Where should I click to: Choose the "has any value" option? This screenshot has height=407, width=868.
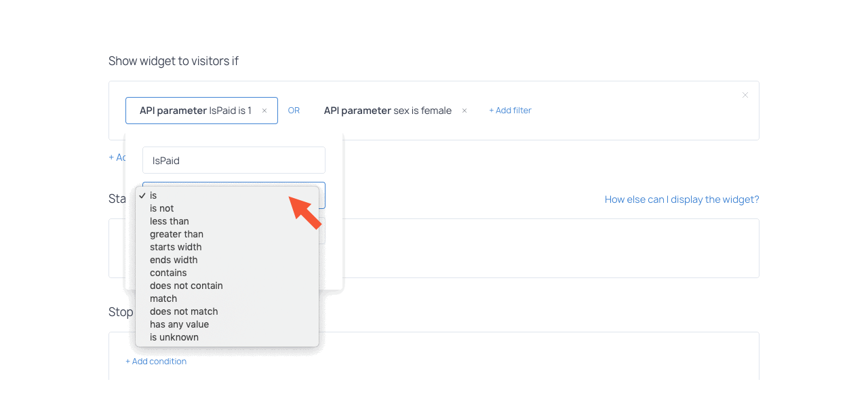pyautogui.click(x=179, y=324)
